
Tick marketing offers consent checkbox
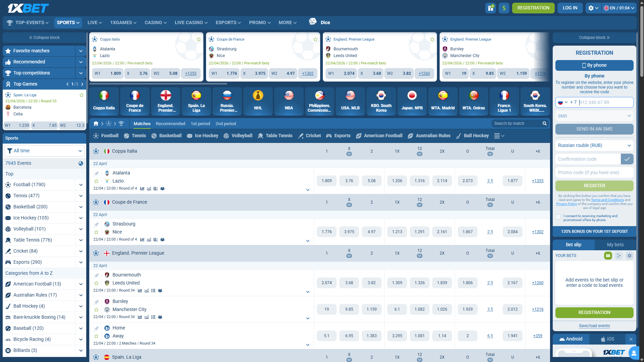(x=558, y=217)
